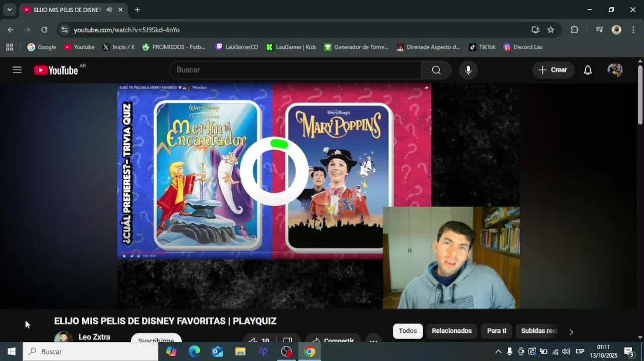Select the Para ti chip
Screen dimensions: 644x361
497,331
